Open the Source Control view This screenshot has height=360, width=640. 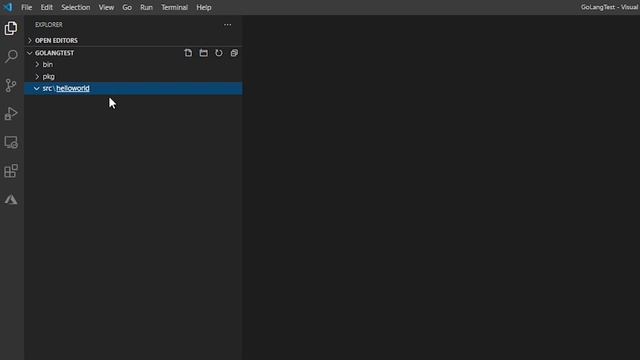point(11,85)
